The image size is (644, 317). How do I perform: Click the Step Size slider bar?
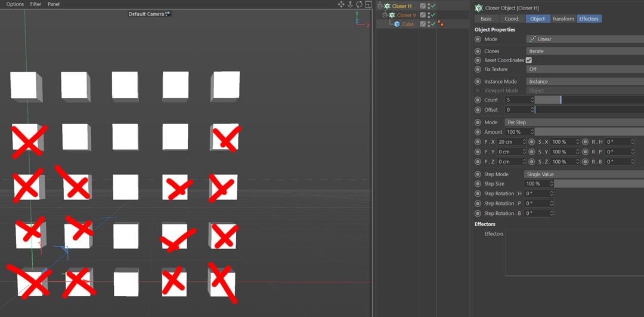pos(599,184)
